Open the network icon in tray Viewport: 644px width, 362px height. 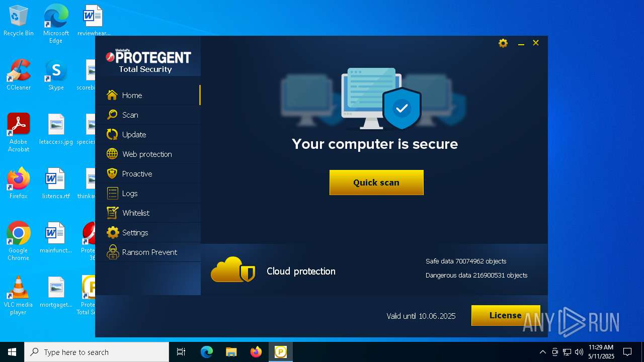point(567,352)
